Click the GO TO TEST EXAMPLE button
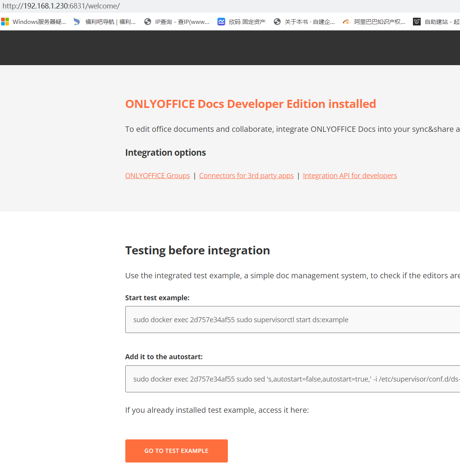Image resolution: width=460 pixels, height=476 pixels. click(177, 451)
